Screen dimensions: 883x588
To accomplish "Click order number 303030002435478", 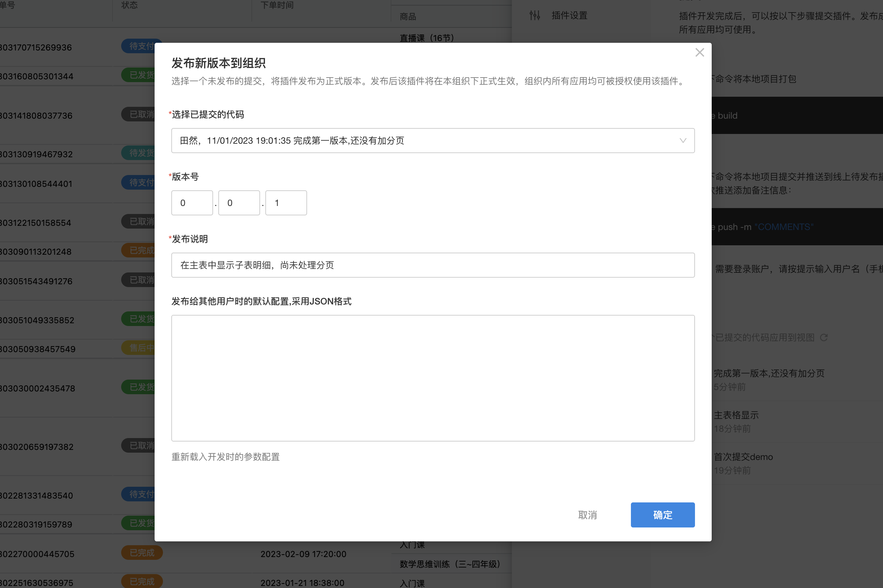I will coord(38,389).
